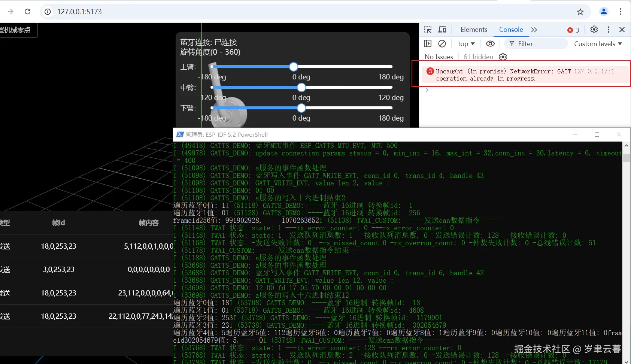631x364 pixels.
Task: Open the top JavaScript context dropdown
Action: coord(466,44)
